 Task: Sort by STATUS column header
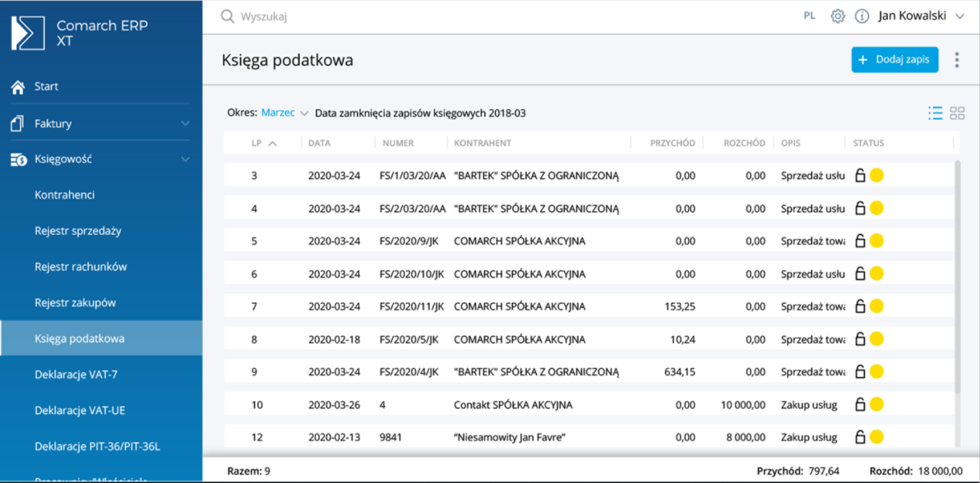[869, 143]
